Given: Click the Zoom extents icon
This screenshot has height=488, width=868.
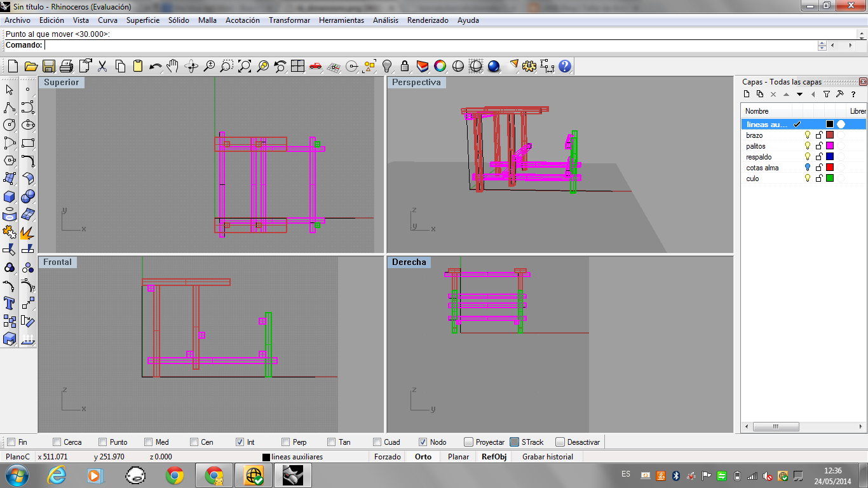Looking at the screenshot, I should click(x=245, y=66).
